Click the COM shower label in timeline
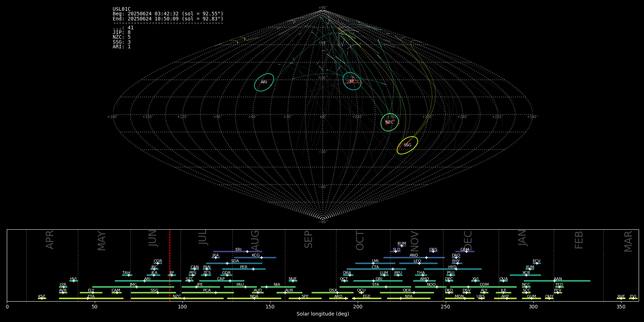The width and height of the screenshot is (644, 322). point(484,285)
